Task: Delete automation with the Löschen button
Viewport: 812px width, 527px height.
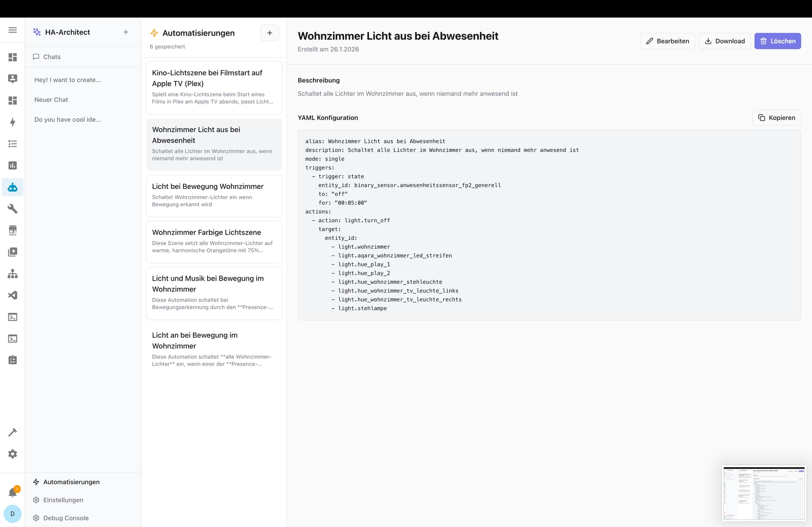Action: [777, 41]
